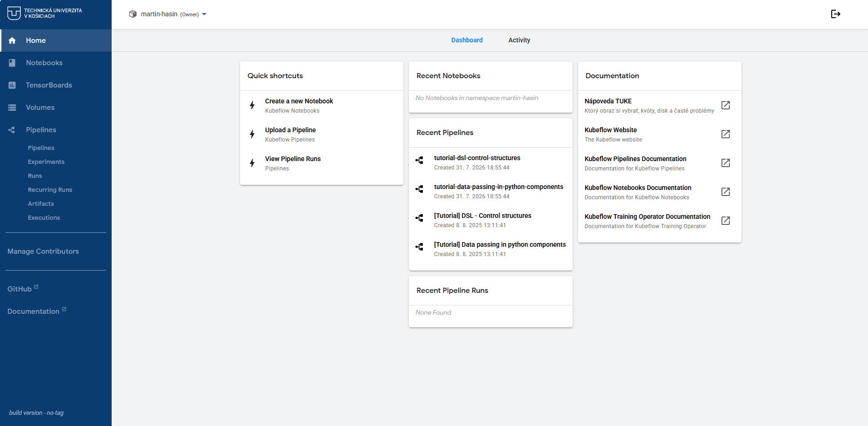
Task: Click the Quick shortcuts card heading
Action: coord(275,76)
